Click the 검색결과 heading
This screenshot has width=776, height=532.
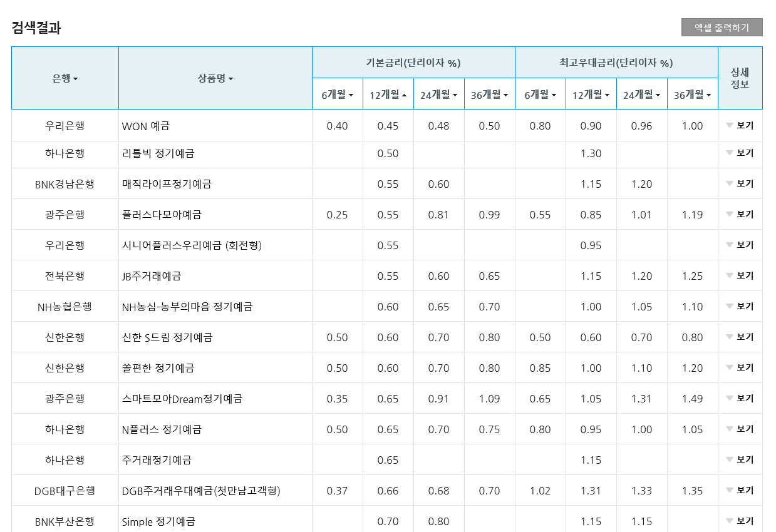tap(36, 28)
